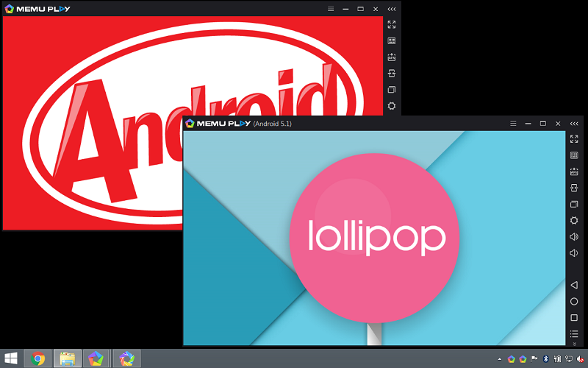Tap the Android recent apps square button

[x=574, y=318]
